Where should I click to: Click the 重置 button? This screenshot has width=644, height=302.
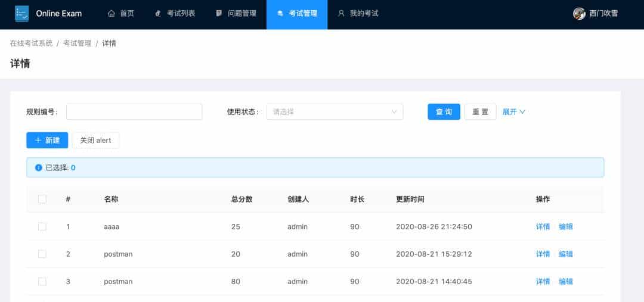click(x=481, y=111)
